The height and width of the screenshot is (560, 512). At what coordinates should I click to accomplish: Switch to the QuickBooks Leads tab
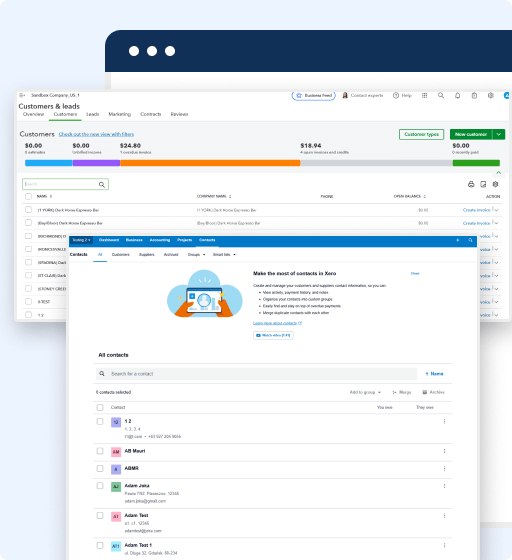[92, 114]
